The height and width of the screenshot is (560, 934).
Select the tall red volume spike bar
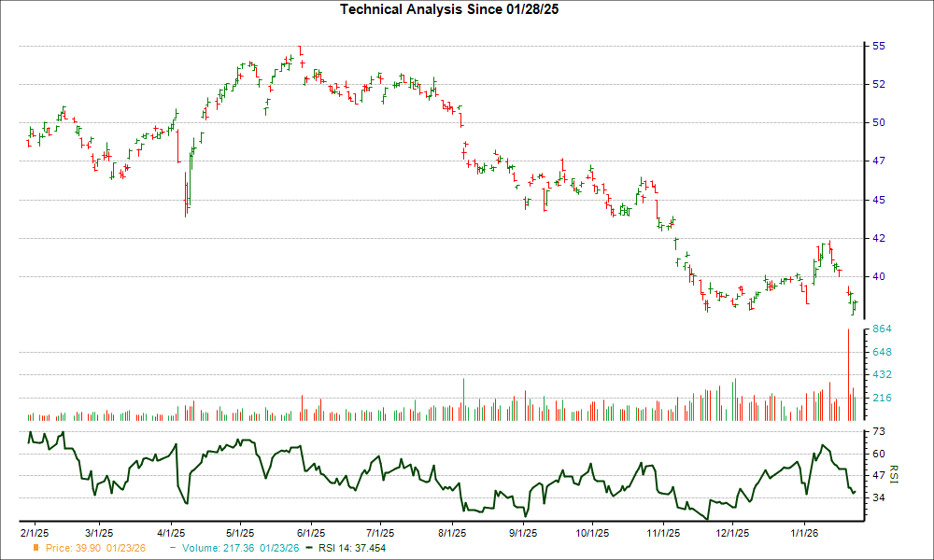tap(850, 373)
